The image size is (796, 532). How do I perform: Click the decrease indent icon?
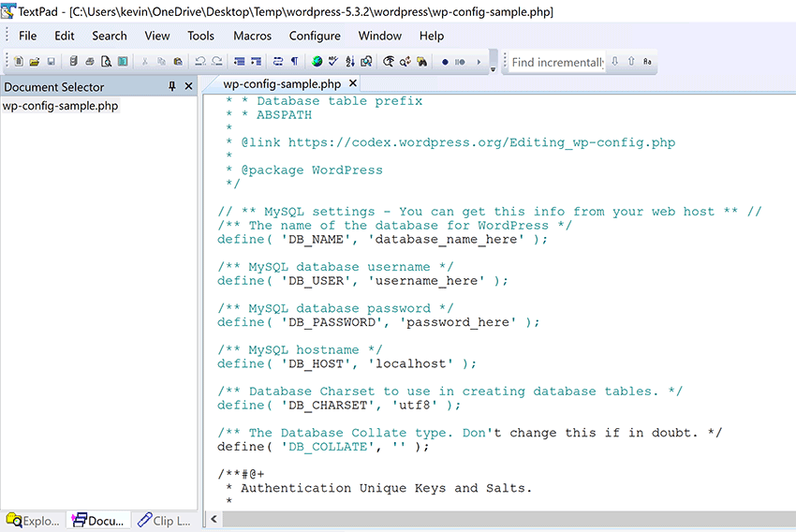point(239,62)
